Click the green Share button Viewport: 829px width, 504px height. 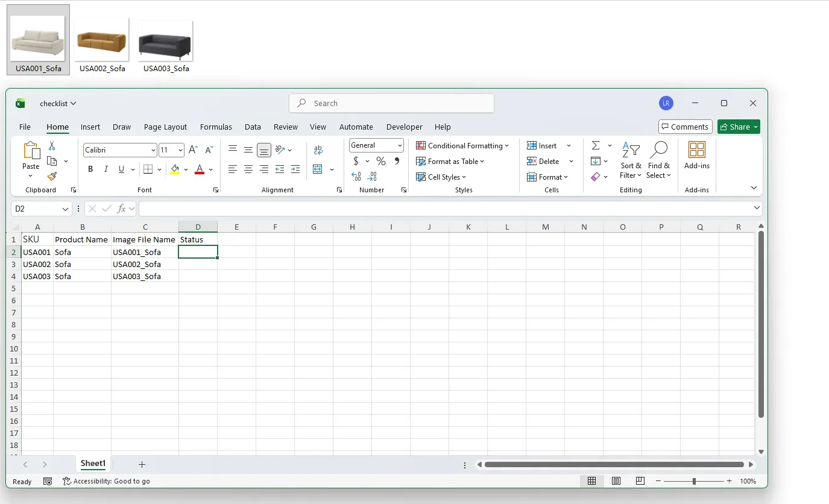click(739, 127)
